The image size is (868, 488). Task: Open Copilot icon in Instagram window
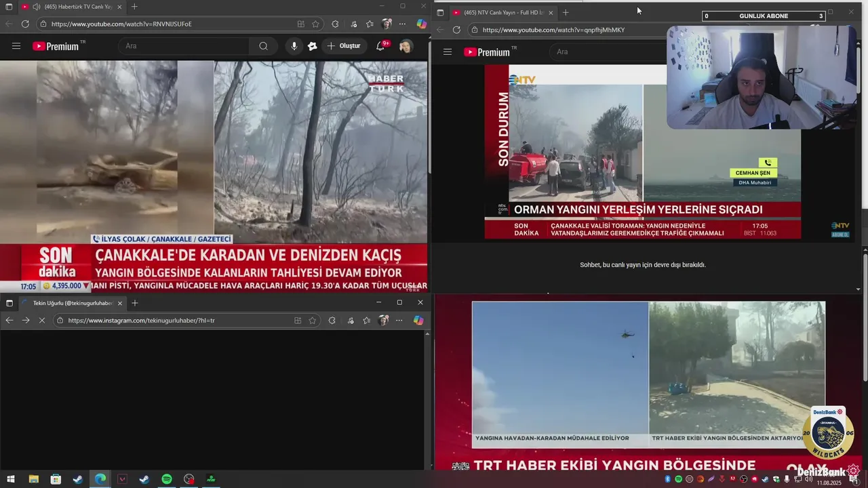click(x=418, y=320)
